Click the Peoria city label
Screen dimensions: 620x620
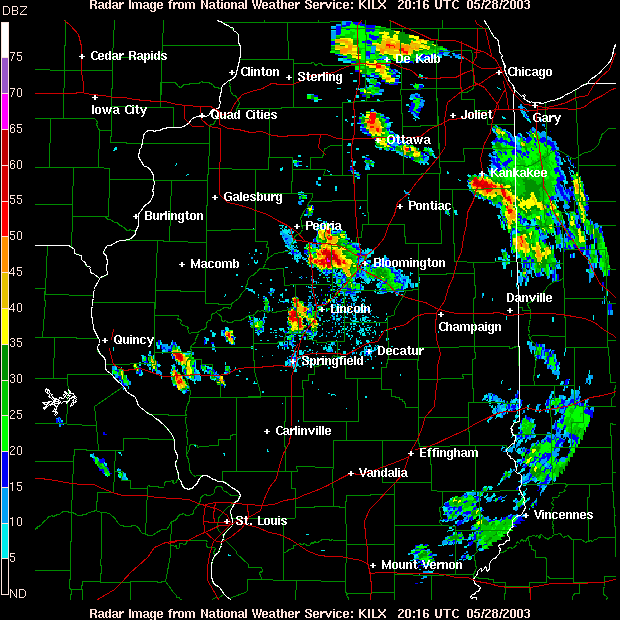(323, 226)
